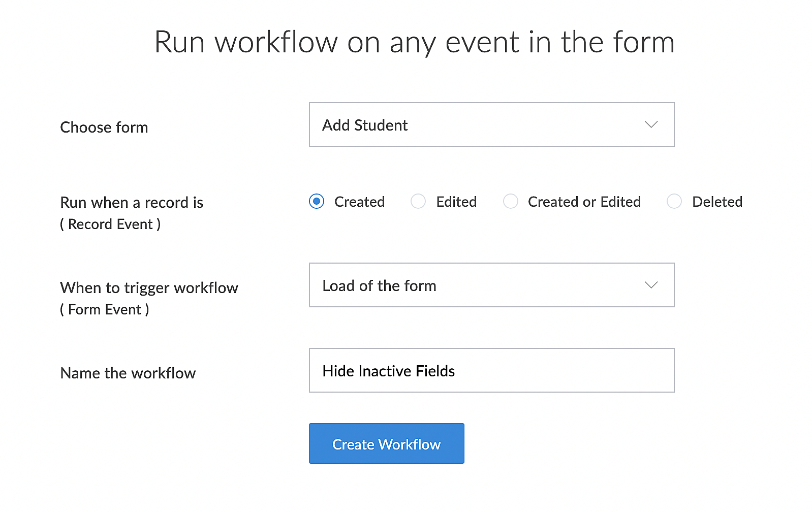Click the 'Run when a record is' label

[x=132, y=203]
